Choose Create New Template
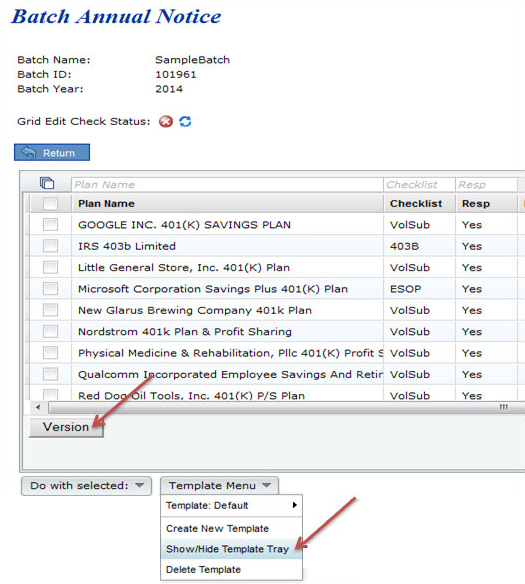Image resolution: width=525 pixels, height=584 pixels. [217, 529]
